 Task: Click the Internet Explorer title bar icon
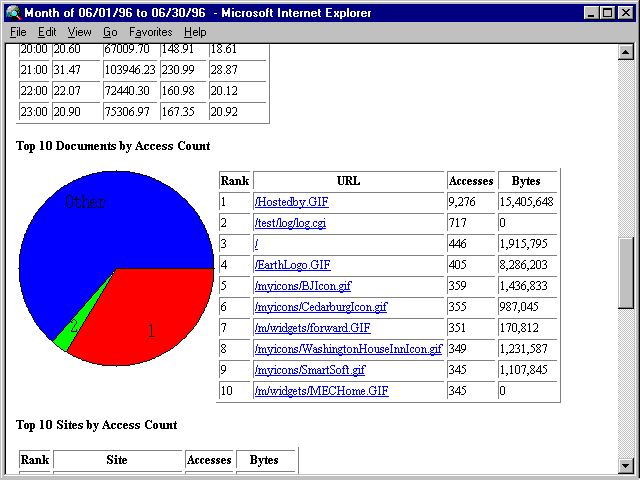click(x=13, y=13)
